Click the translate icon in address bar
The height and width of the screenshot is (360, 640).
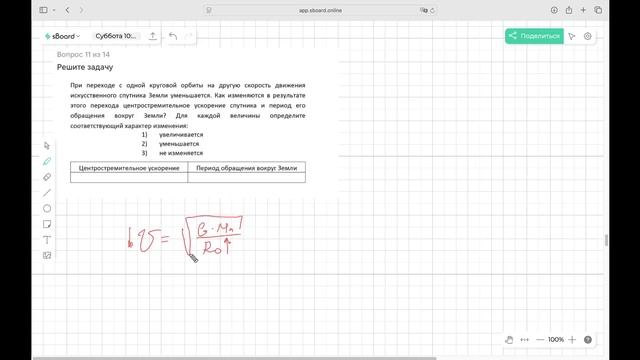(x=424, y=10)
